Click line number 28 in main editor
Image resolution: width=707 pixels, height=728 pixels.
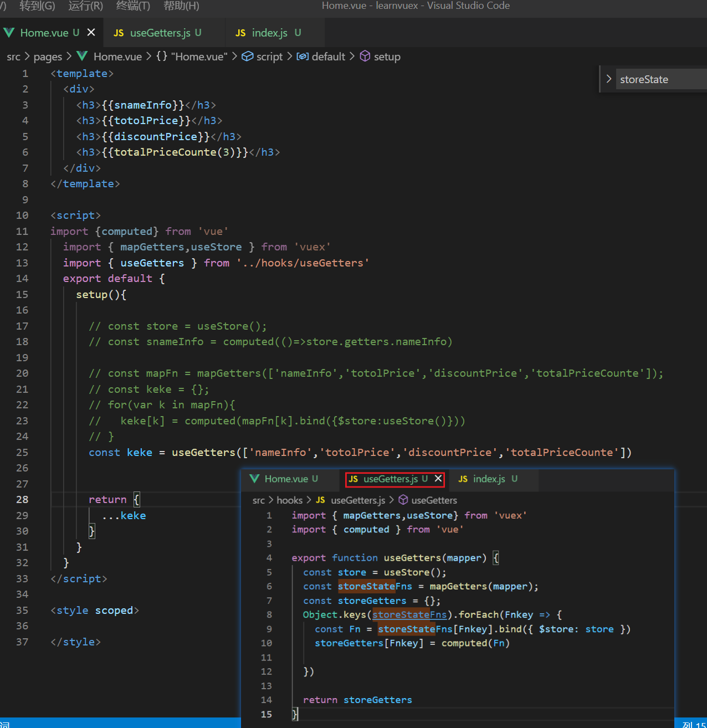click(x=22, y=500)
